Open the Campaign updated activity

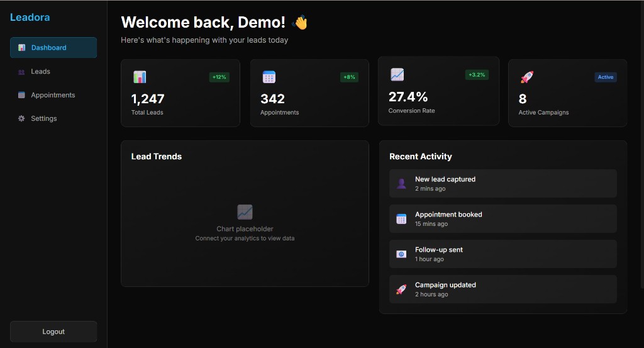click(x=502, y=289)
